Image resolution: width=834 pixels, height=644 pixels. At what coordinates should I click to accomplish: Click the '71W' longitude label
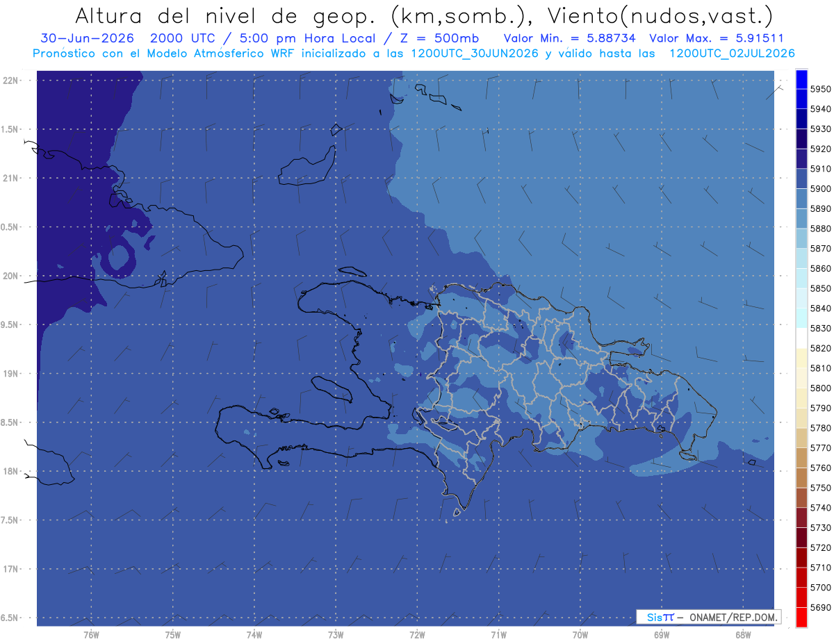[x=498, y=634]
